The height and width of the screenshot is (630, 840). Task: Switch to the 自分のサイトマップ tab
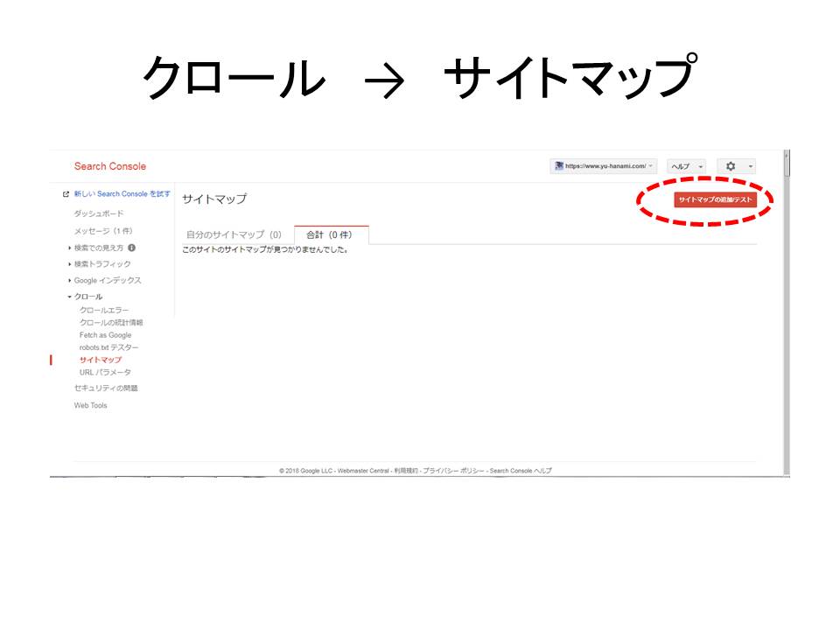pyautogui.click(x=234, y=234)
